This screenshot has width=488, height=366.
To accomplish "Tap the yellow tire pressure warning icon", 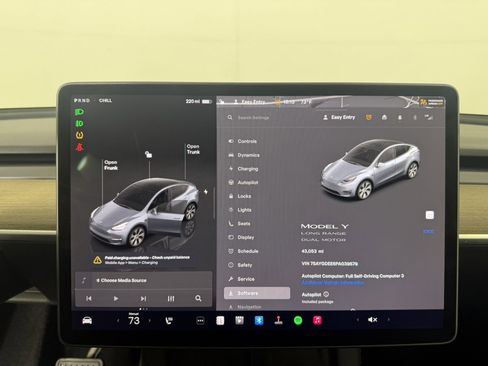I will pos(79,135).
